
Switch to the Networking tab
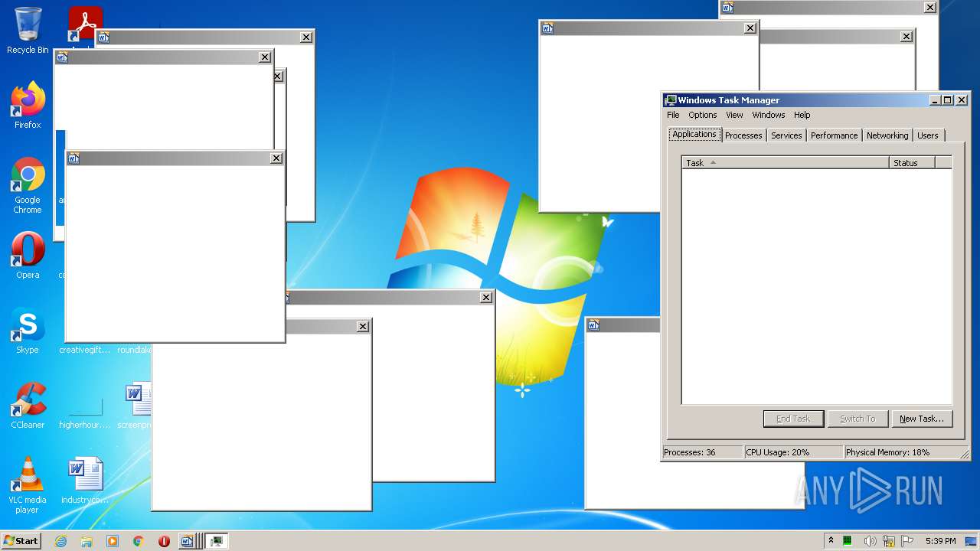(887, 135)
